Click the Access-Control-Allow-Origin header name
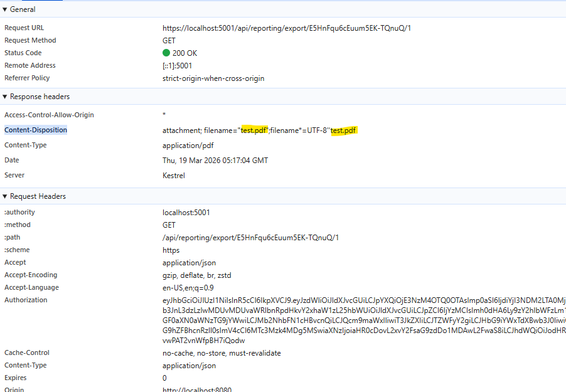This screenshot has height=392, width=566. (49, 115)
